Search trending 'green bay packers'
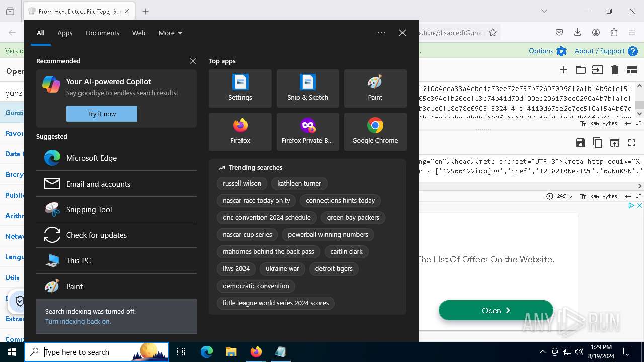Image resolution: width=644 pixels, height=362 pixels. 353,217
